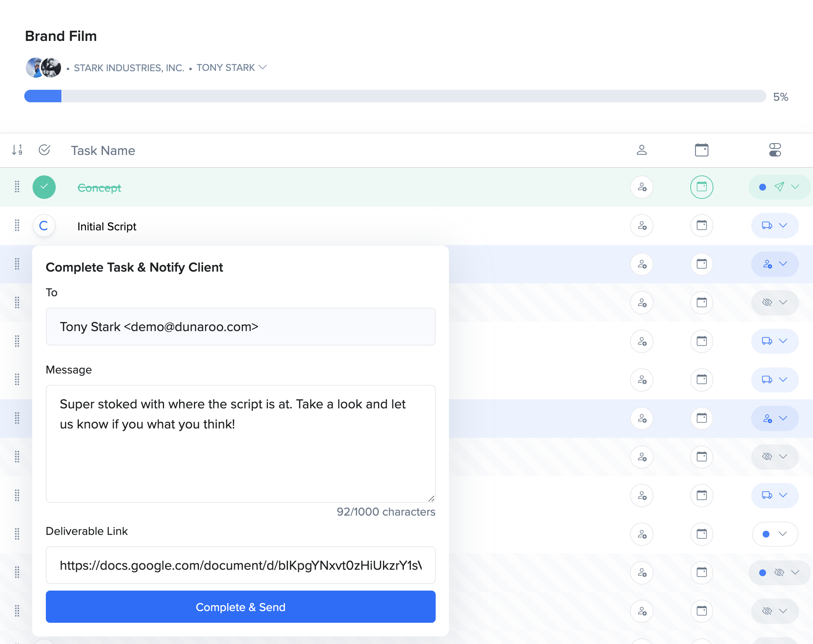This screenshot has height=644, width=813.
Task: Click the 5% project progress bar
Action: [395, 96]
